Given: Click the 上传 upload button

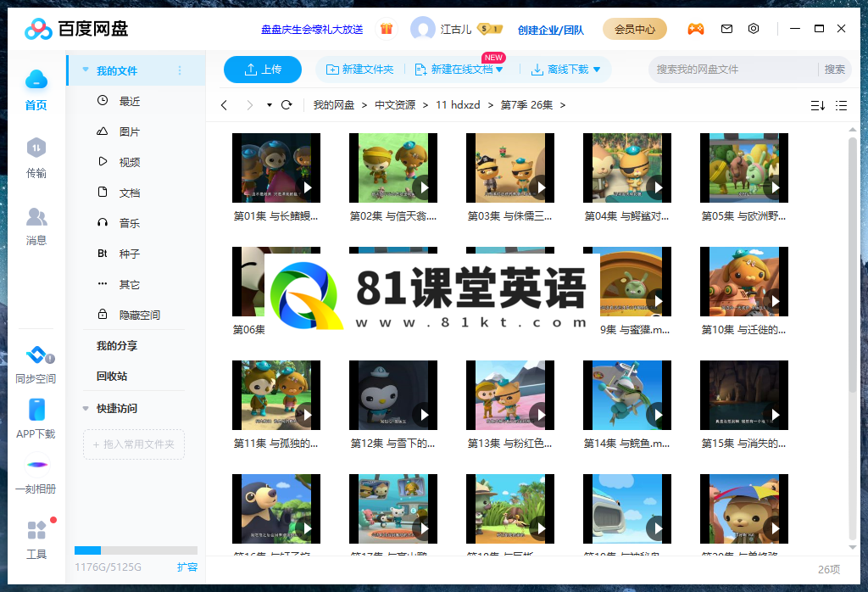Looking at the screenshot, I should (x=263, y=70).
